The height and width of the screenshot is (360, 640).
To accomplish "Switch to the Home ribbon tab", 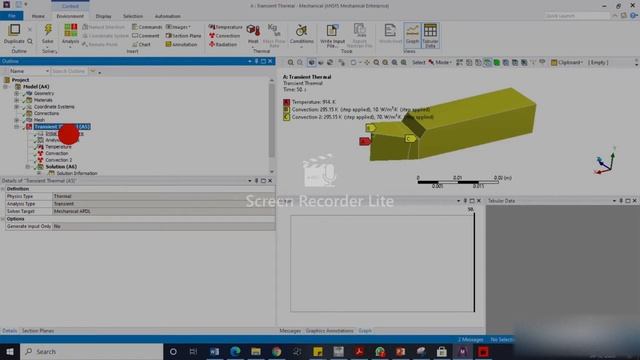I will tap(38, 16).
